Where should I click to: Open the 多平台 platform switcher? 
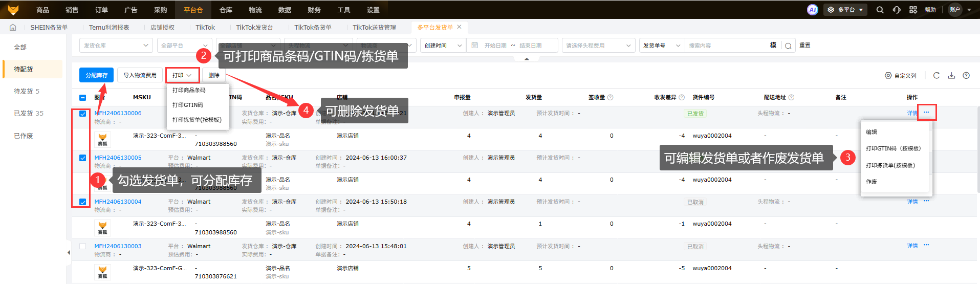[x=845, y=10]
